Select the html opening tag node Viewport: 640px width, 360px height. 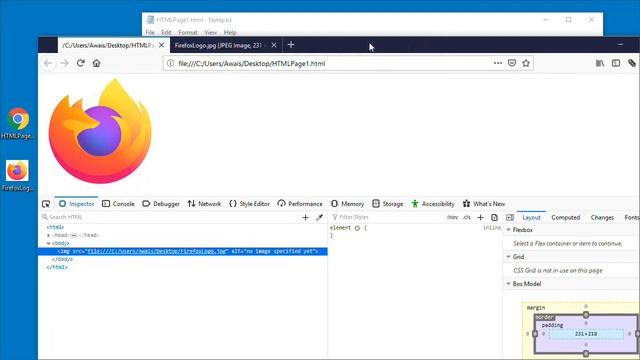[55, 227]
